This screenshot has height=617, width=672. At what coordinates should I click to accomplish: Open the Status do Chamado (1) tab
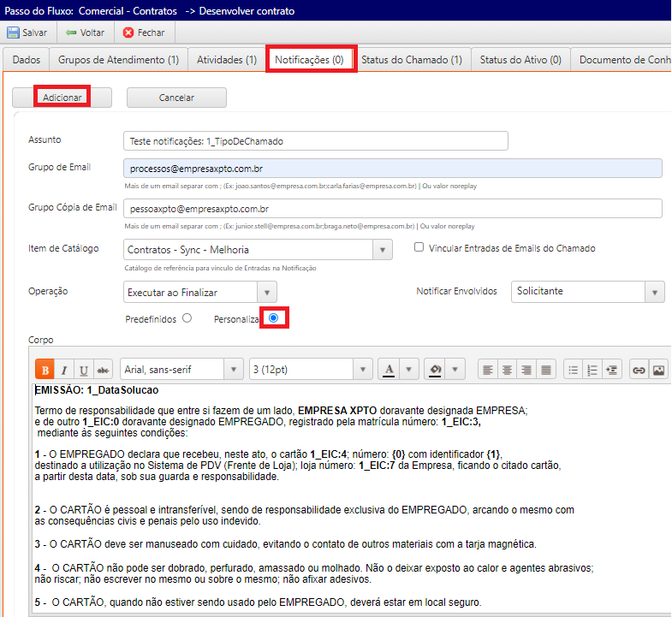tap(411, 60)
